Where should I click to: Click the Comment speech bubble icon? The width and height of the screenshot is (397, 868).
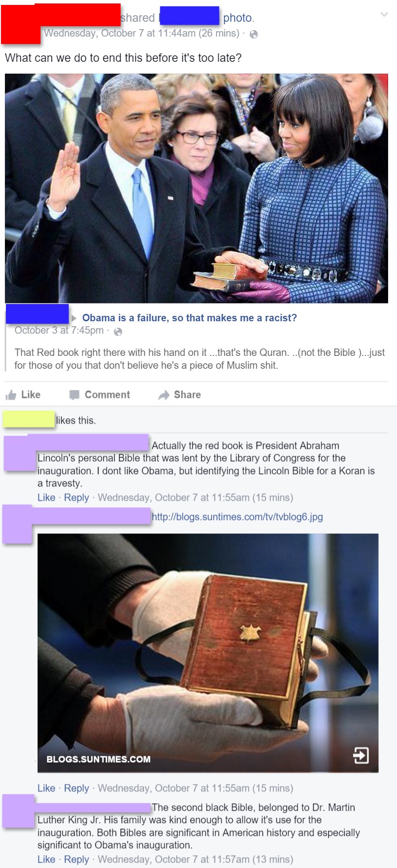coord(74,394)
